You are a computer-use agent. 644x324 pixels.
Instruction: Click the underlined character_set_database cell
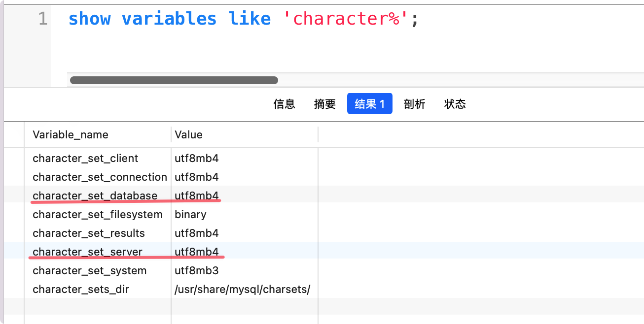tap(95, 195)
